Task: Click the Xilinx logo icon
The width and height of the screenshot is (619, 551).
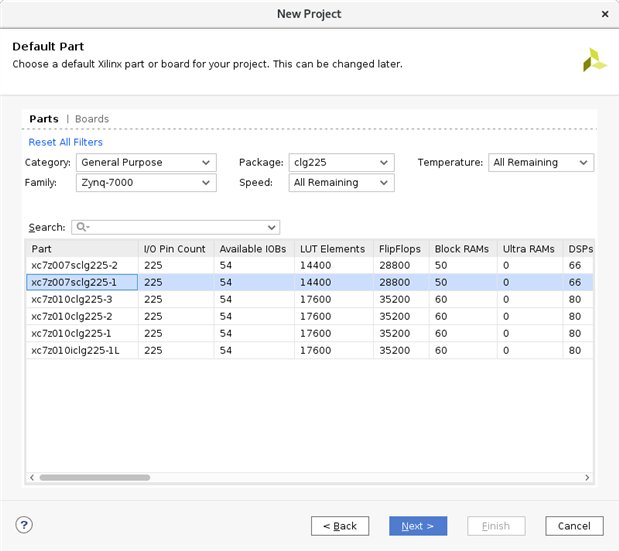Action: (595, 60)
